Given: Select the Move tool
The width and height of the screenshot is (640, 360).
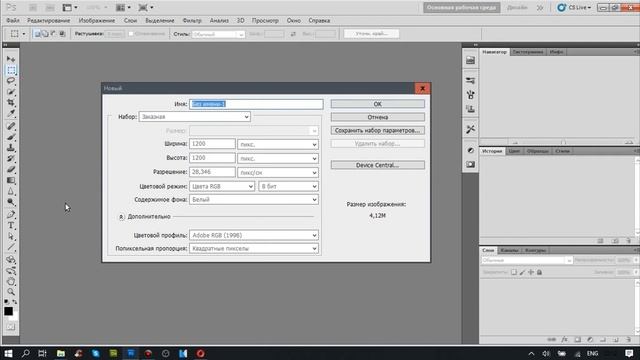Looking at the screenshot, I should [x=11, y=59].
